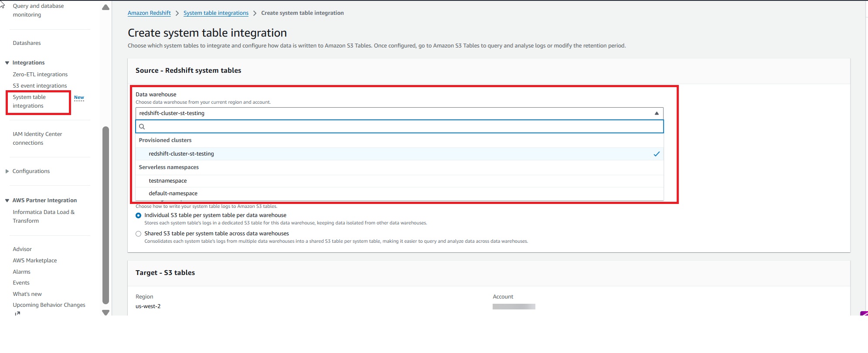This screenshot has height=353, width=868.
Task: Click the Account label
Action: click(503, 297)
